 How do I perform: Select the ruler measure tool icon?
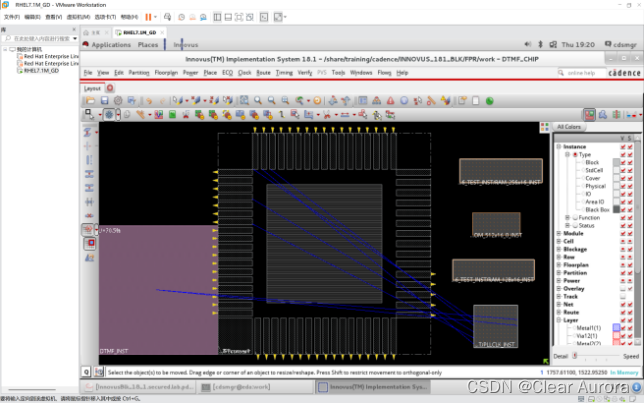coord(140,115)
